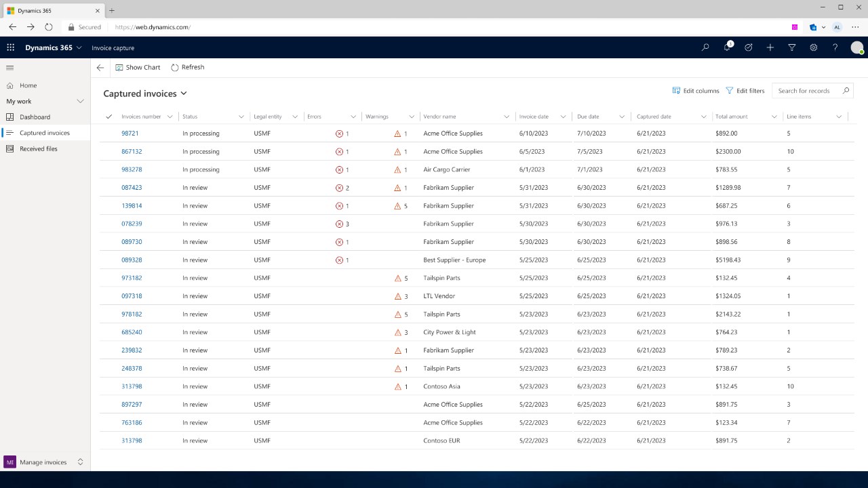Image resolution: width=868 pixels, height=488 pixels.
Task: Click the browser address bar URL
Action: (x=153, y=27)
